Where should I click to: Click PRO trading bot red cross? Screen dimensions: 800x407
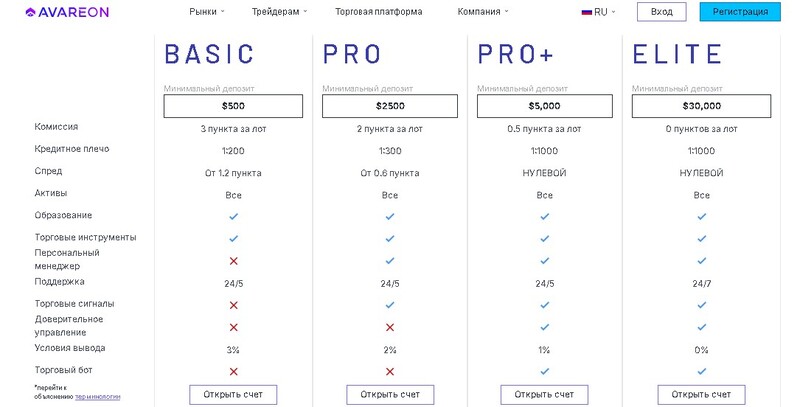click(390, 372)
